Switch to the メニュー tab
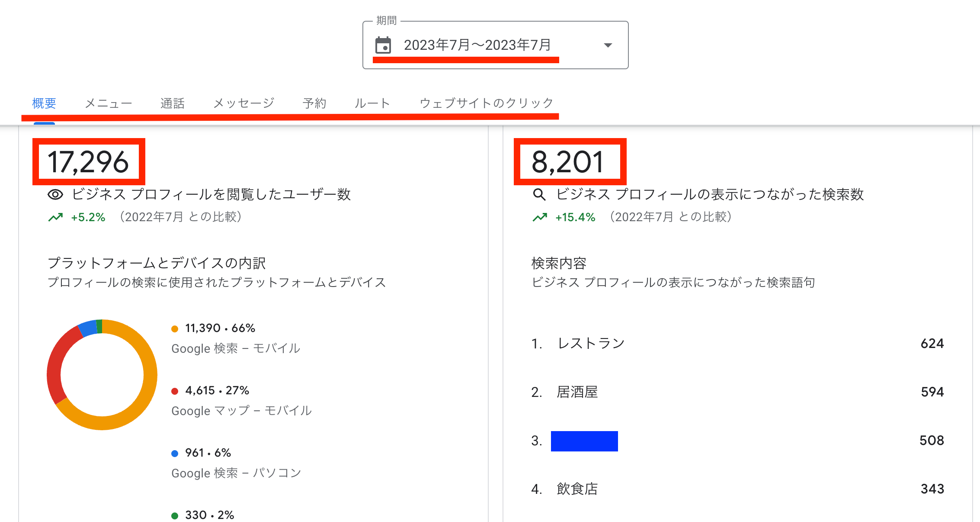This screenshot has width=980, height=522. coord(108,103)
